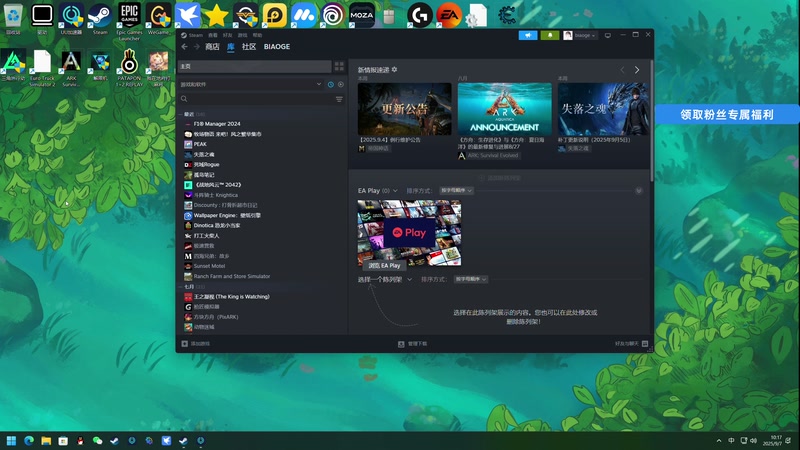Click the 浏览 EA Play button
Image resolution: width=800 pixels, height=450 pixels.
pyautogui.click(x=385, y=266)
